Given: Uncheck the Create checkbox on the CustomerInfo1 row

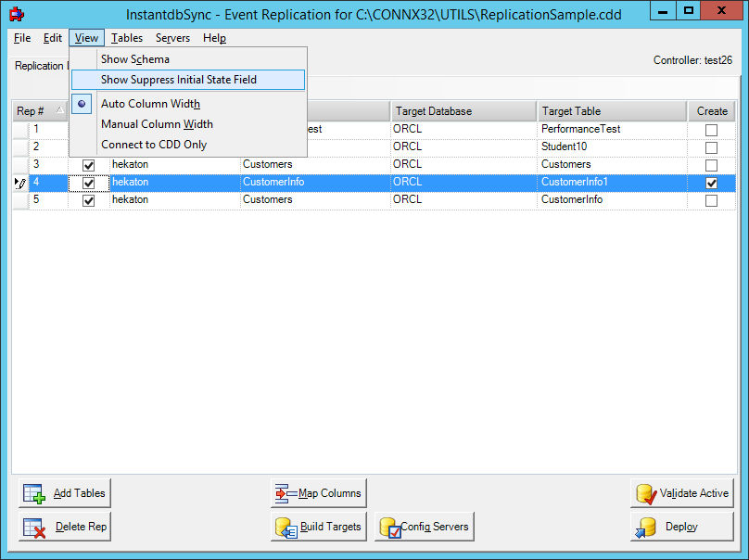Looking at the screenshot, I should 711,182.
